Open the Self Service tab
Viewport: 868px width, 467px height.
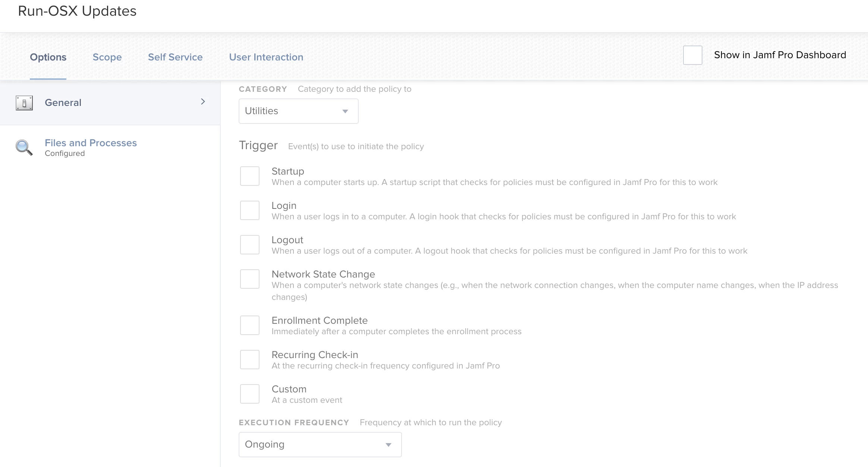(x=175, y=57)
